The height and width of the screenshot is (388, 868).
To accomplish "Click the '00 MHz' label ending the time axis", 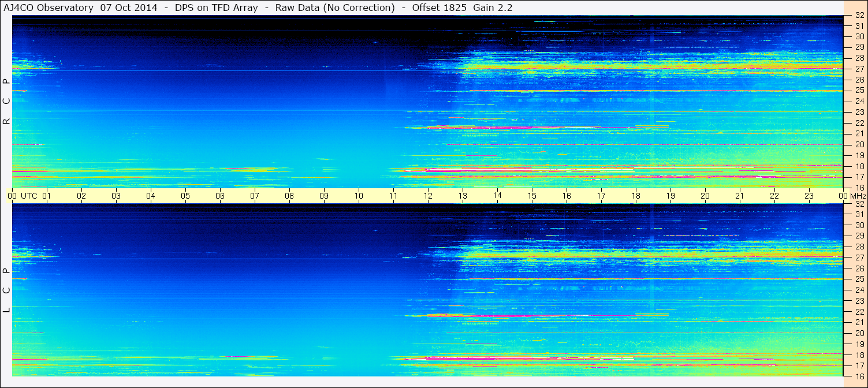I will click(852, 196).
